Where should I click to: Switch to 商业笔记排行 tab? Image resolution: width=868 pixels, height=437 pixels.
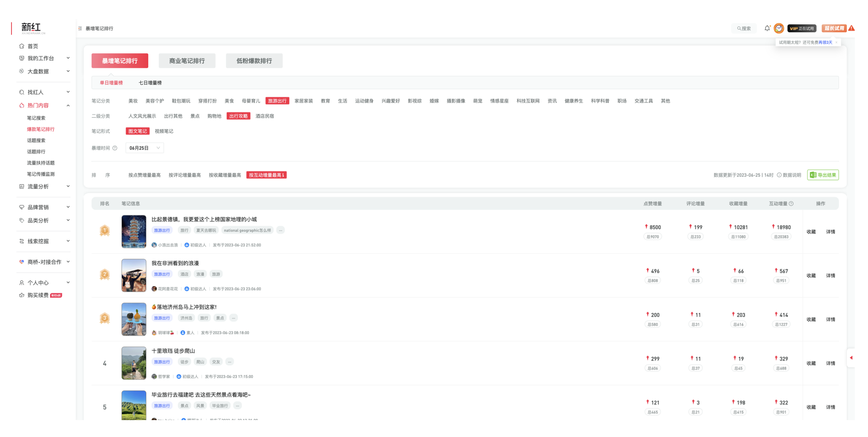click(187, 61)
